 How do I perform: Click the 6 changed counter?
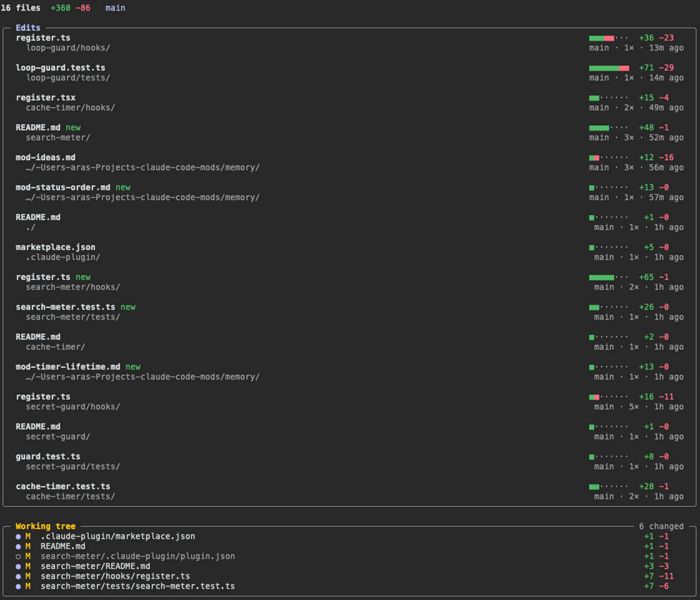(x=661, y=526)
